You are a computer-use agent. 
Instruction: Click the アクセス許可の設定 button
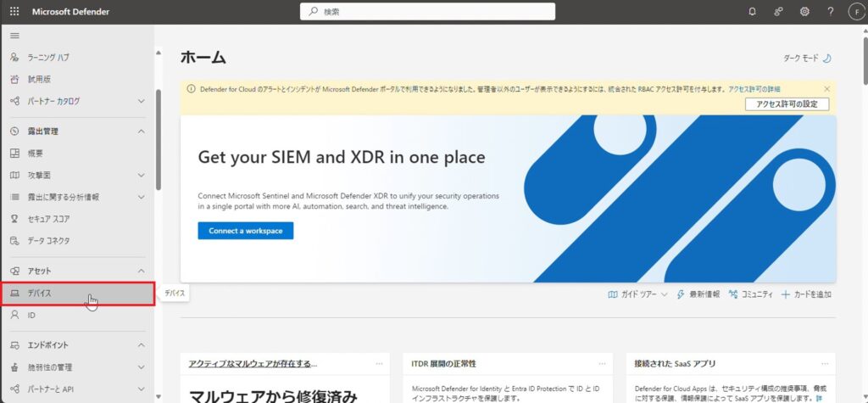tap(786, 104)
